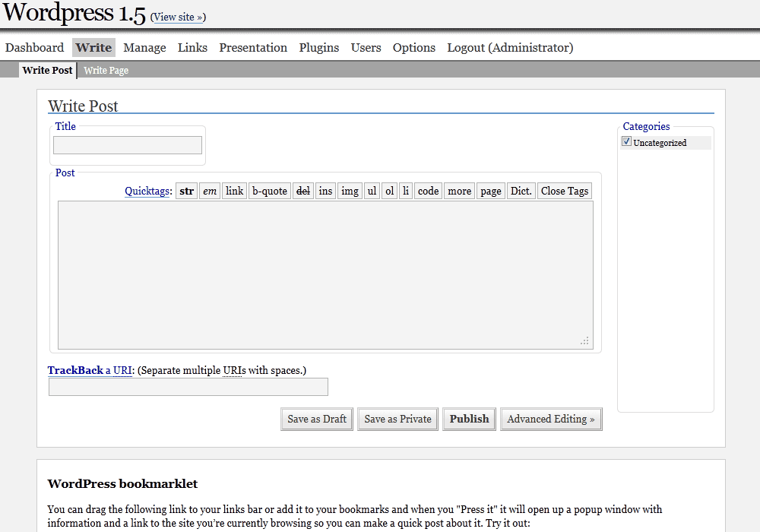
Task: Click the ul quicktag button
Action: coord(372,191)
